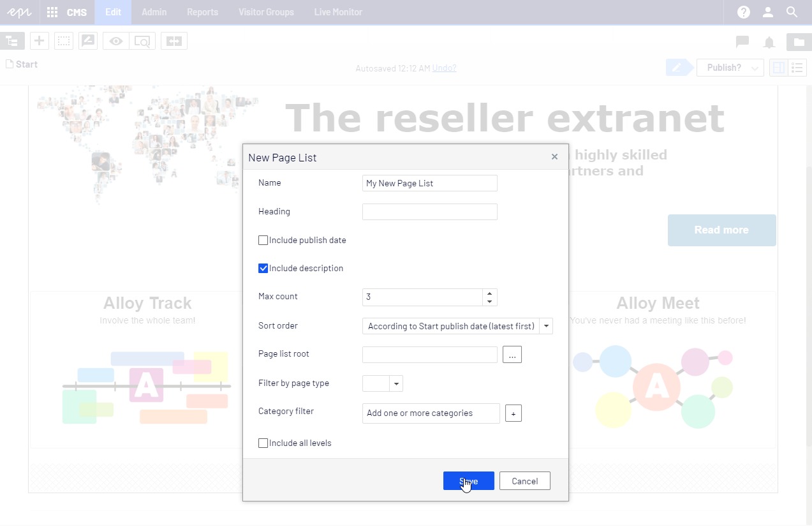The image size is (812, 527).
Task: Uncheck the Include description checkbox
Action: [263, 269]
